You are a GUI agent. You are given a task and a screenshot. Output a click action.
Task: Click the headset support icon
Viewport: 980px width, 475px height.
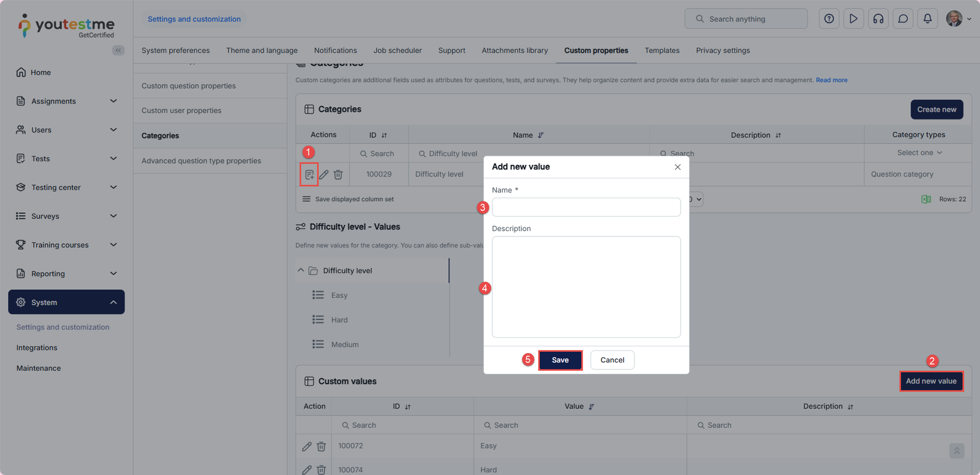click(878, 19)
